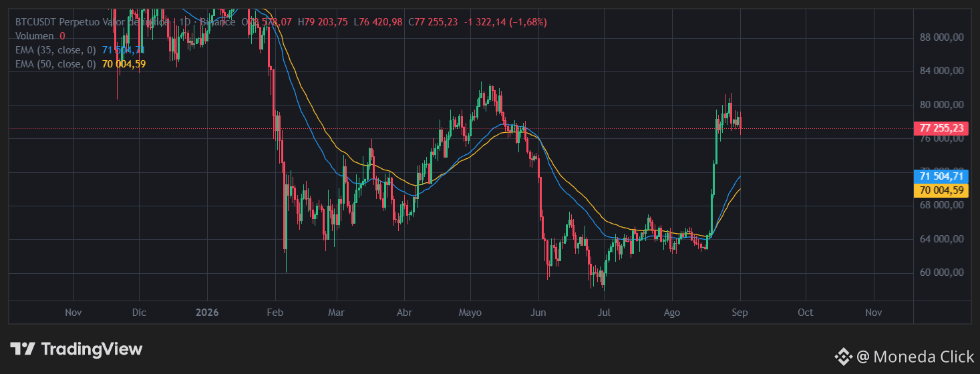Click the 88 000,00 price scale label
Viewport: 980px width, 374px height.
[x=941, y=37]
